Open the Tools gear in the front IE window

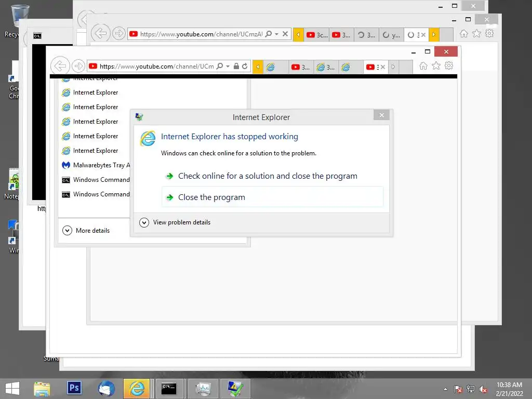point(449,66)
